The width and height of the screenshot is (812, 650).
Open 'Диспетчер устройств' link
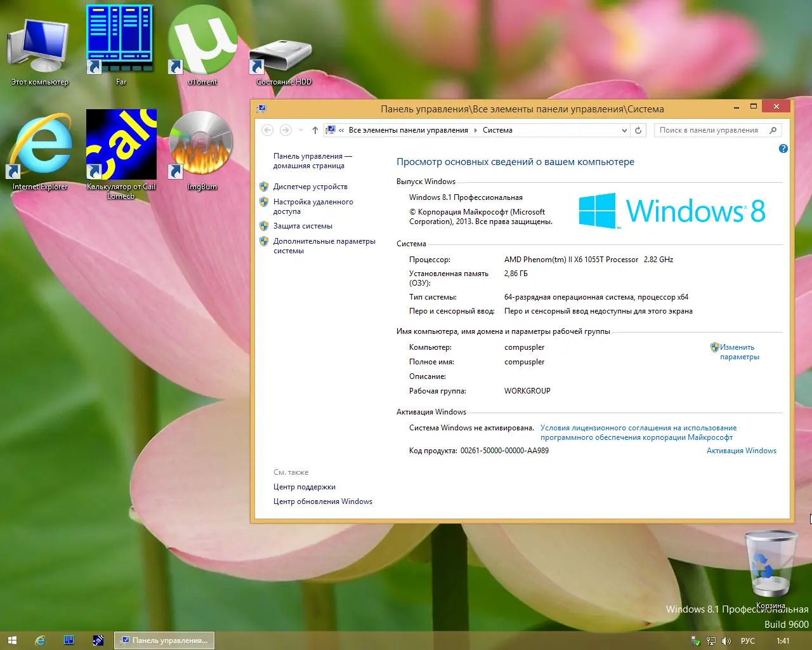[310, 187]
